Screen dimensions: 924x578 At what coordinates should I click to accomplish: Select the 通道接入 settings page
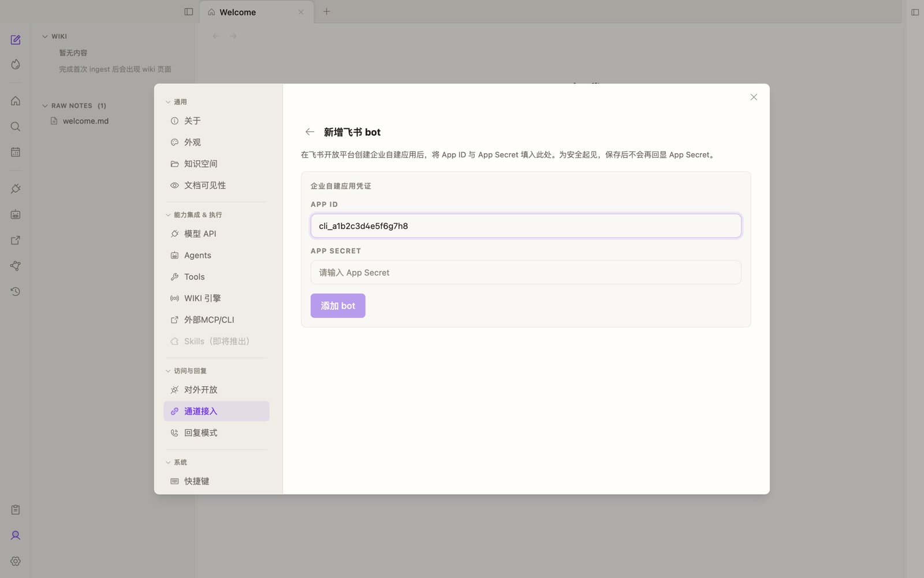217,411
